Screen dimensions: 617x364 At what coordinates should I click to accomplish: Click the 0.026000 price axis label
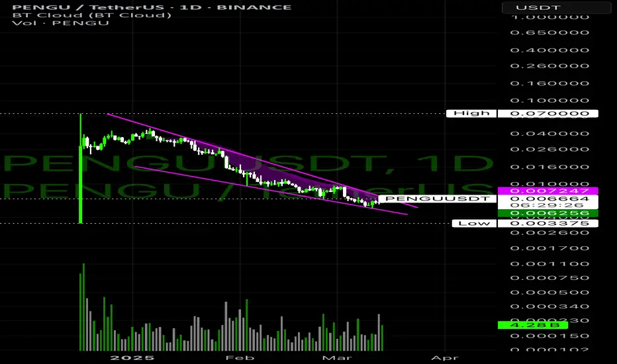pyautogui.click(x=549, y=150)
